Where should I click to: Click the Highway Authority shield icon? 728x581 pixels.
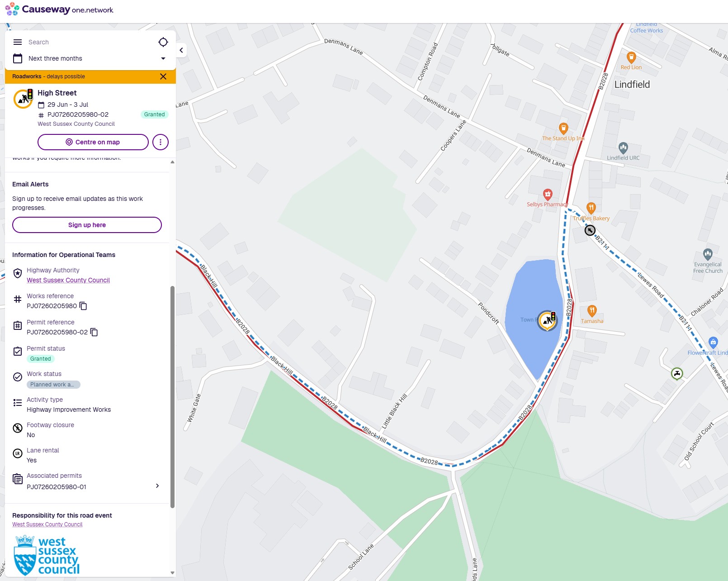click(x=18, y=273)
